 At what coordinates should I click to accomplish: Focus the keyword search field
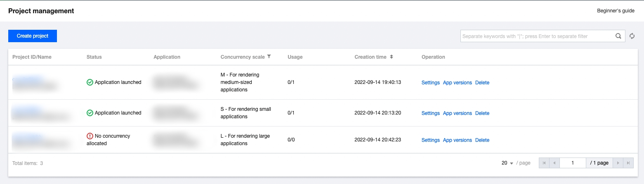click(x=536, y=36)
